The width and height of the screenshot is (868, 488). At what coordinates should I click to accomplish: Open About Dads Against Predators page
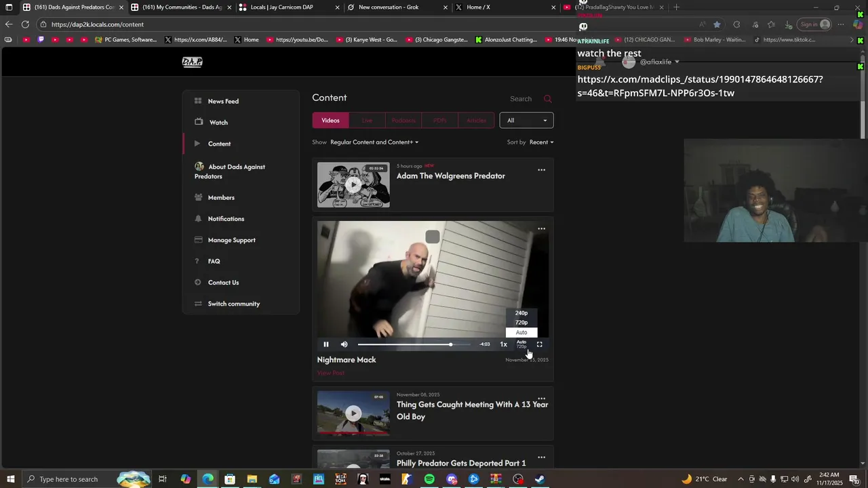[x=230, y=171]
